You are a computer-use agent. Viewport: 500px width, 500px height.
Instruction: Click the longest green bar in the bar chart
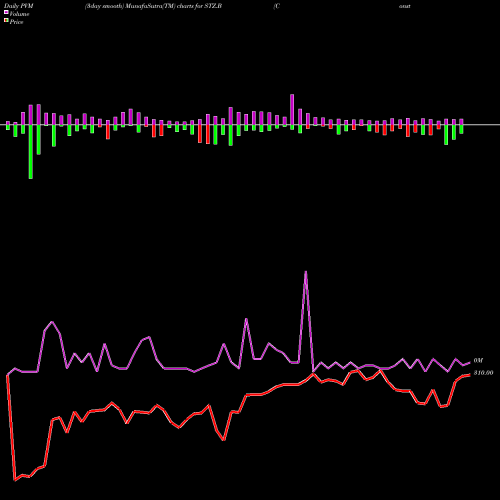tap(31, 152)
